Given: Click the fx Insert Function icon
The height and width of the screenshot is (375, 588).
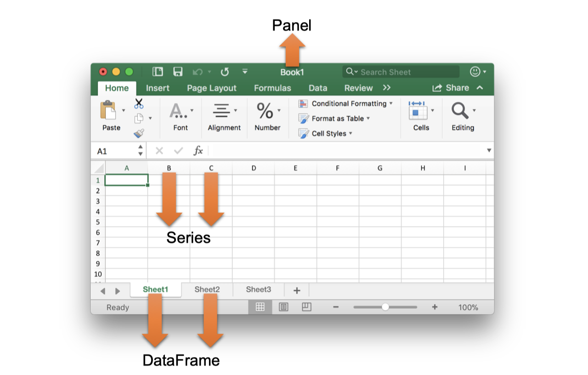Looking at the screenshot, I should [x=198, y=151].
